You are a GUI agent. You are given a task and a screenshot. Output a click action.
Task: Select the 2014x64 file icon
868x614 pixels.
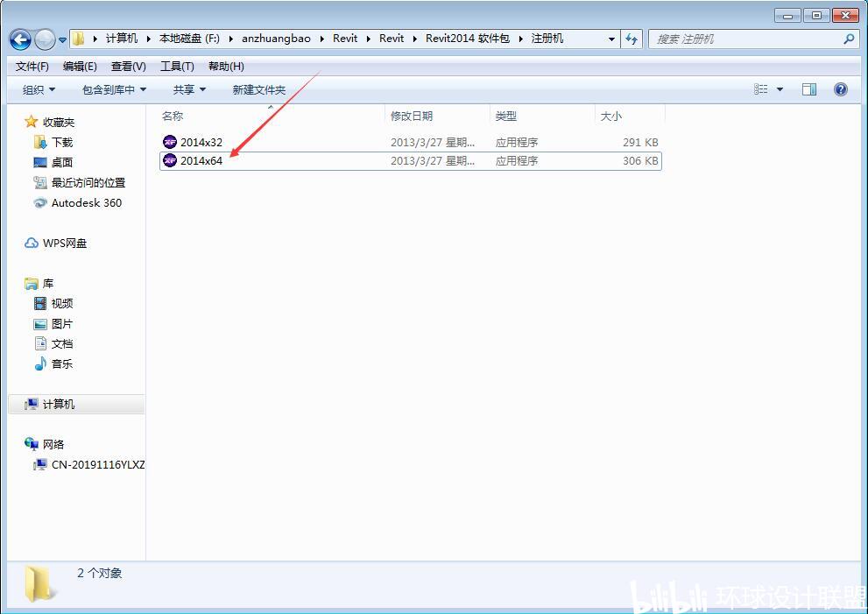click(x=170, y=160)
